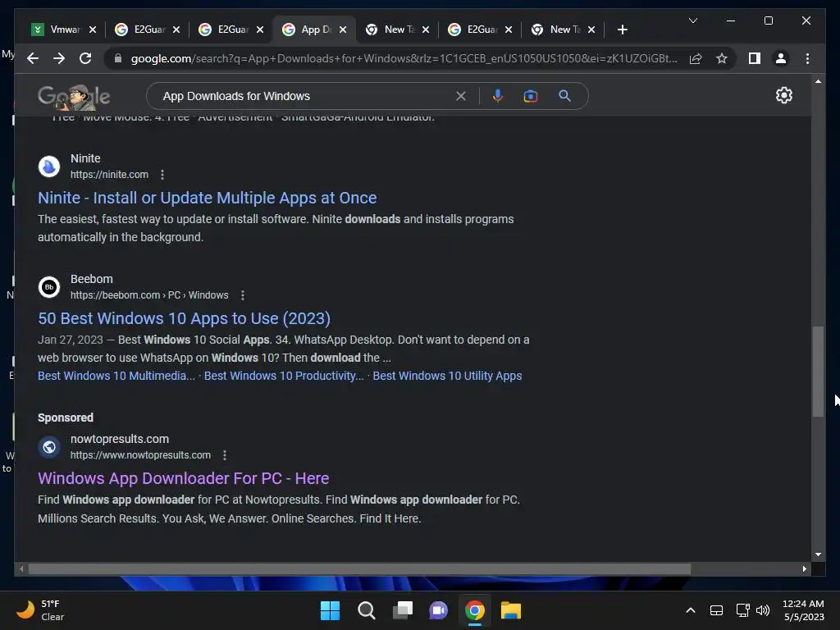Open the Chat app on the taskbar
840x630 pixels.
(439, 610)
